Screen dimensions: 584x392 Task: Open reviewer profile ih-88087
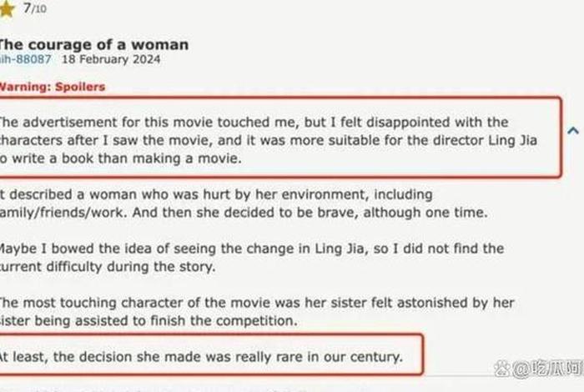pos(25,60)
